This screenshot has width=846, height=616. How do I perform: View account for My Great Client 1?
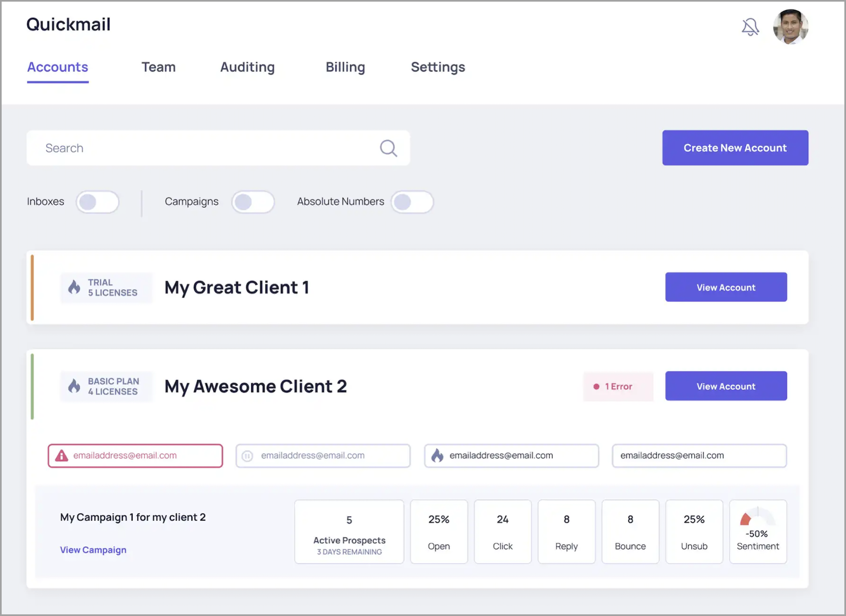click(726, 287)
